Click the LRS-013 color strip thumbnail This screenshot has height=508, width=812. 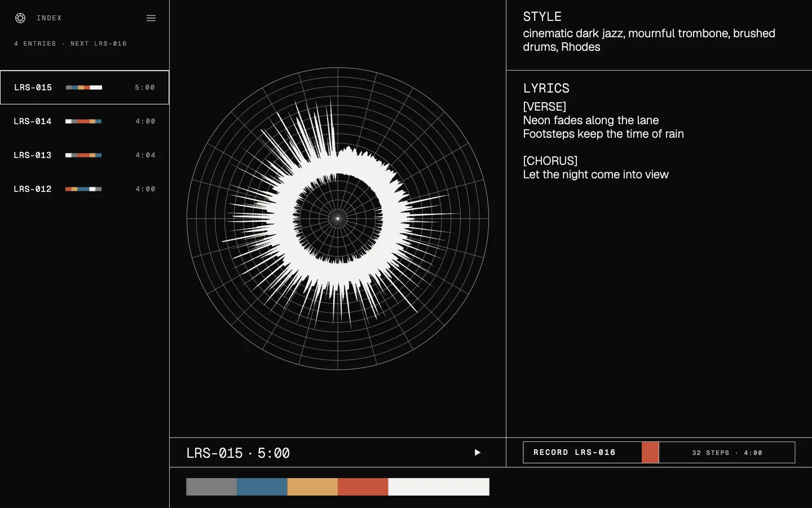point(83,155)
